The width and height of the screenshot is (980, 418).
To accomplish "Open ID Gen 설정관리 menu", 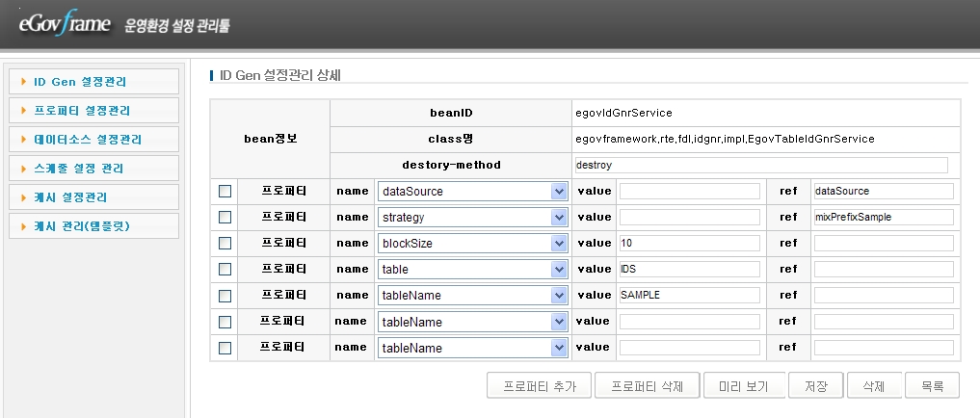I will (x=93, y=82).
